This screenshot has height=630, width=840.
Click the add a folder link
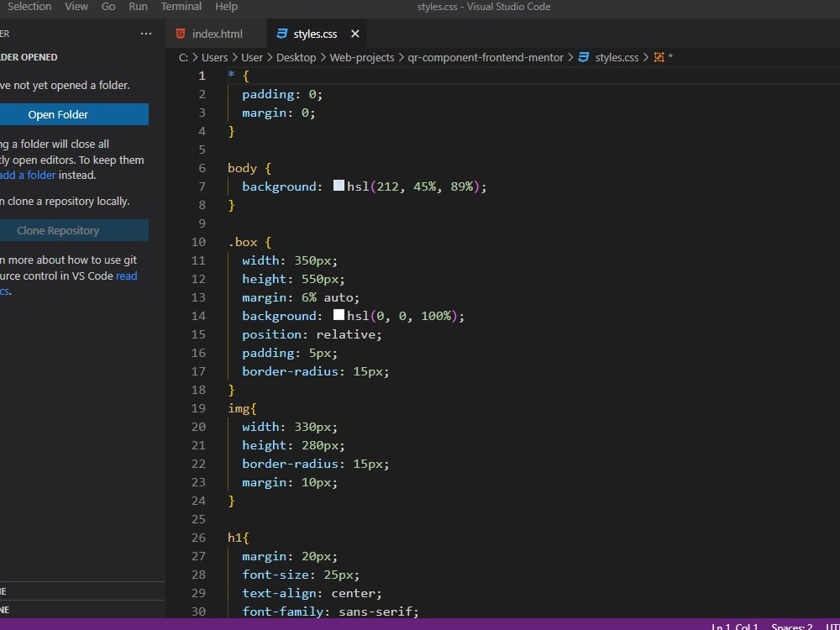[29, 175]
